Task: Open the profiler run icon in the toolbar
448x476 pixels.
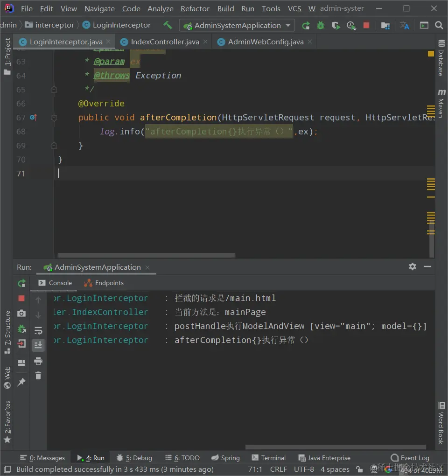Action: [x=351, y=26]
